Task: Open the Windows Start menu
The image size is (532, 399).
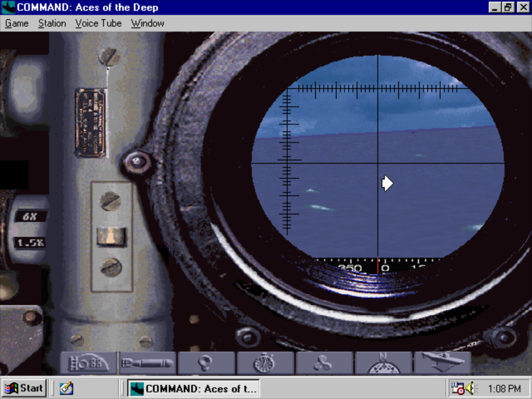Action: pos(24,388)
